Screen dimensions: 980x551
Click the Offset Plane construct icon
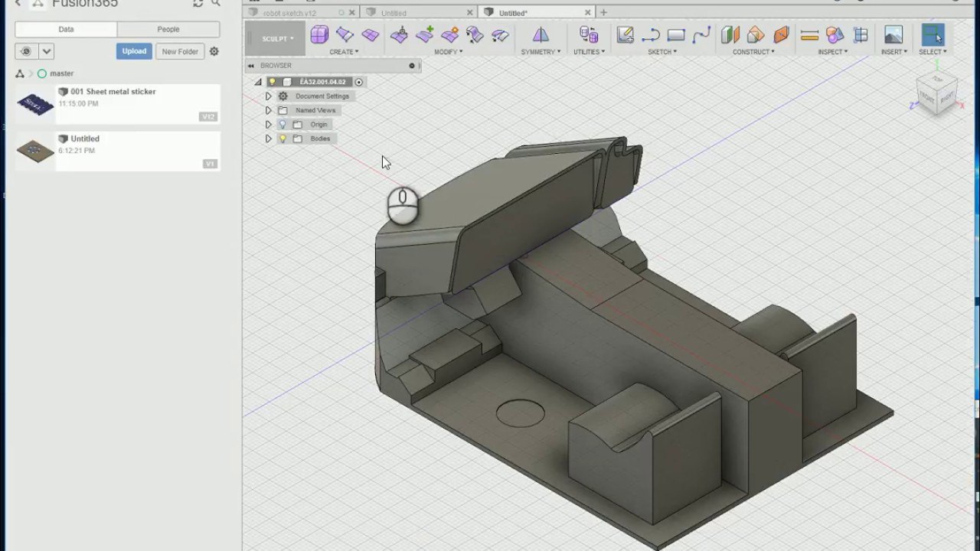pos(730,35)
